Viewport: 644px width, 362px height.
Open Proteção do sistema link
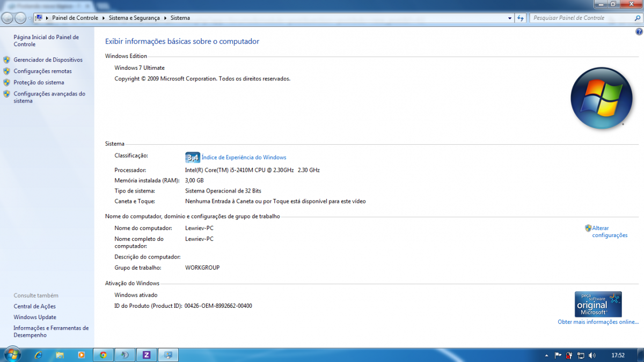[39, 82]
